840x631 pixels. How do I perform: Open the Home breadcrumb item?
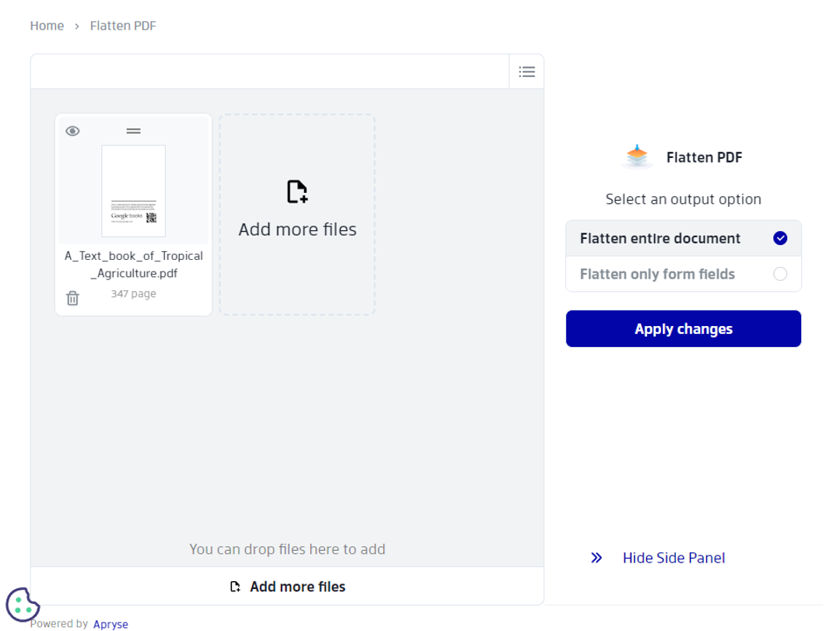[x=47, y=25]
